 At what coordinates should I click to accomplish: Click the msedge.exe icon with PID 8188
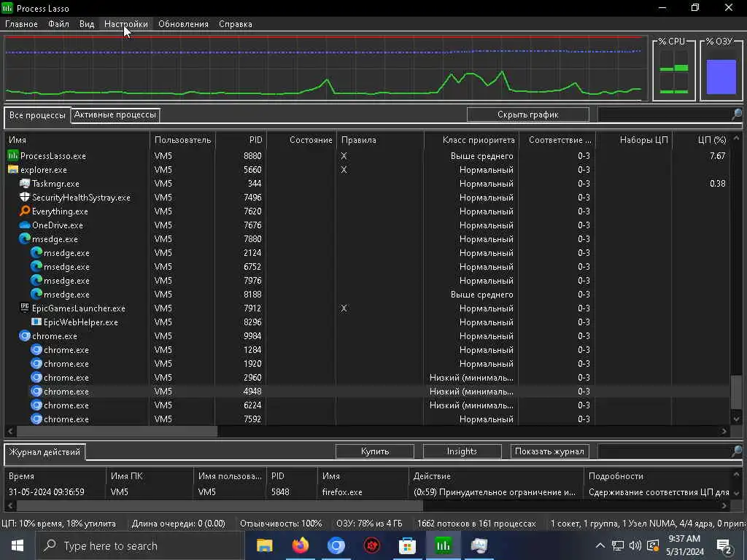pos(36,294)
